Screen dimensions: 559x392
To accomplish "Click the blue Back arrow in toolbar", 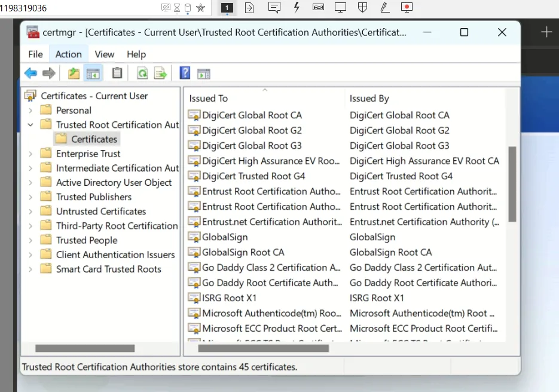I will pyautogui.click(x=30, y=73).
